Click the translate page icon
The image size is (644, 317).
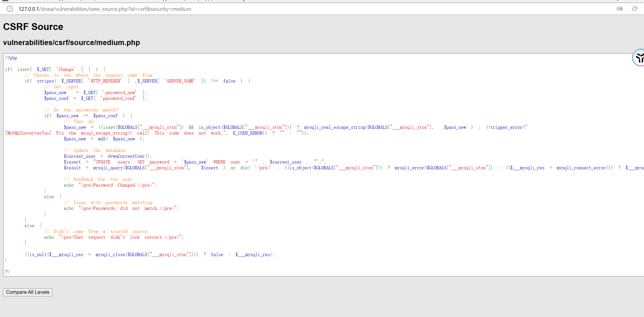click(619, 9)
